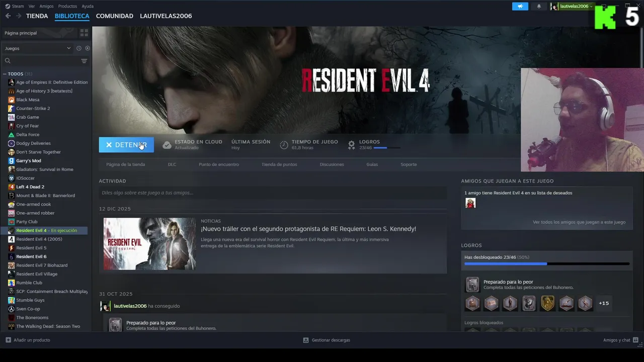The height and width of the screenshot is (362, 644).
Task: Click the Left 4 Dead 2 game icon
Action: point(11,187)
